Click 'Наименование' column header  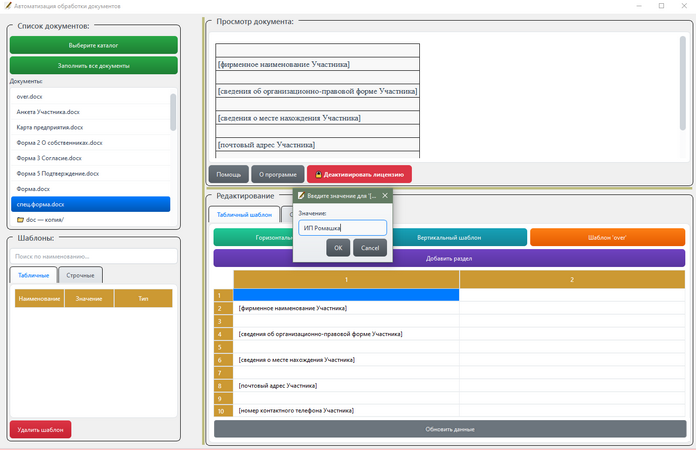39,298
